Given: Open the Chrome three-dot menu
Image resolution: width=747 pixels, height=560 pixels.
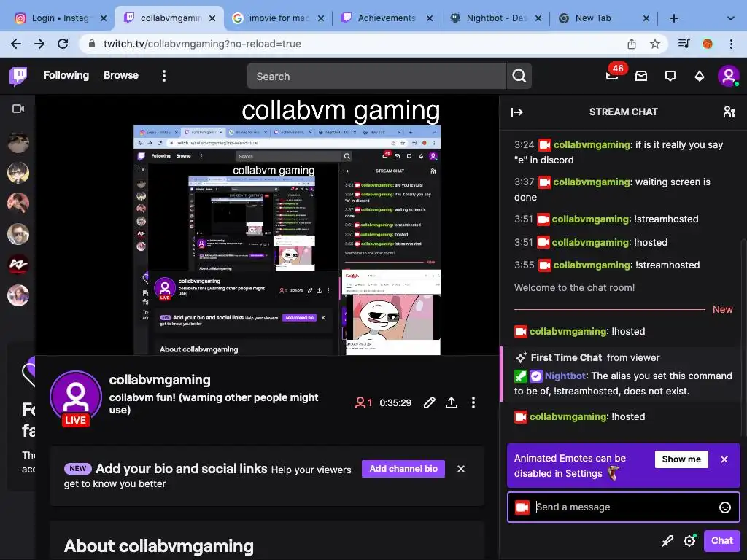Looking at the screenshot, I should (731, 44).
